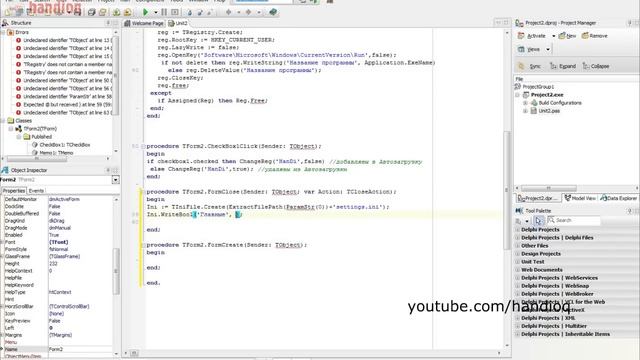Expand the Build Configurations node
Viewport: 640px width, 360px height.
pyautogui.click(x=525, y=103)
